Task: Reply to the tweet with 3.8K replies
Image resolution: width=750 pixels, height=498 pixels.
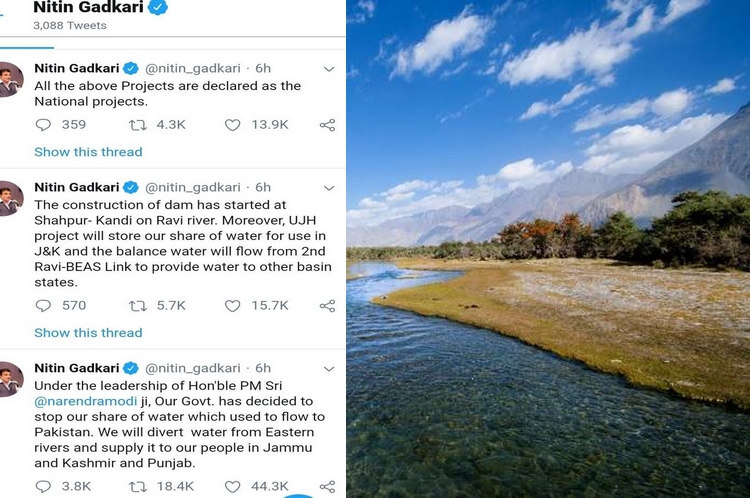Action: (x=43, y=486)
